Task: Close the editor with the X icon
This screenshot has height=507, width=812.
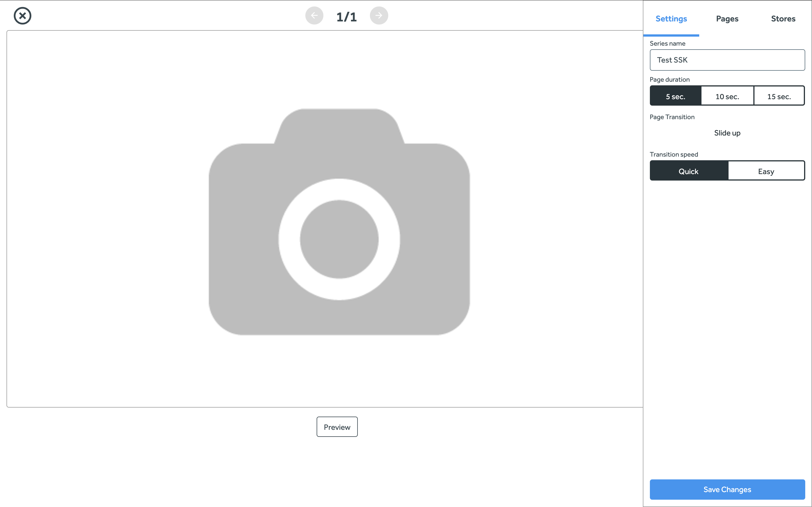Action: point(23,16)
